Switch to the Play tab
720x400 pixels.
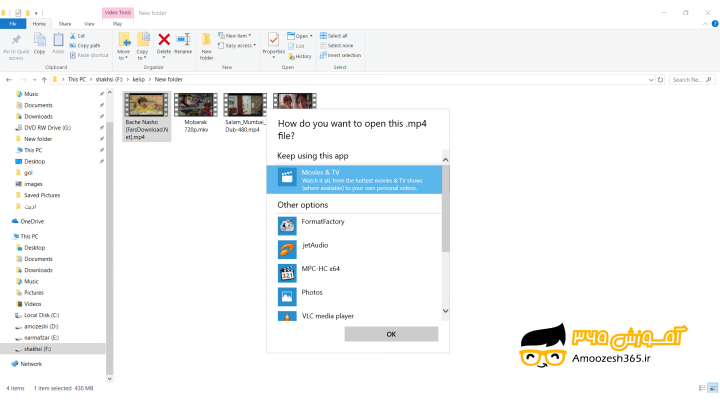pos(118,24)
